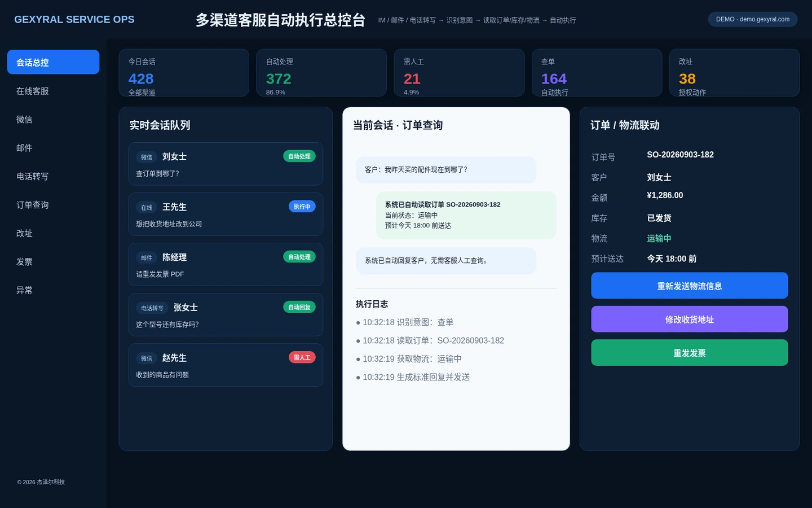
Task: Click the DEMO demo.gexyral.com badge
Action: [753, 19]
